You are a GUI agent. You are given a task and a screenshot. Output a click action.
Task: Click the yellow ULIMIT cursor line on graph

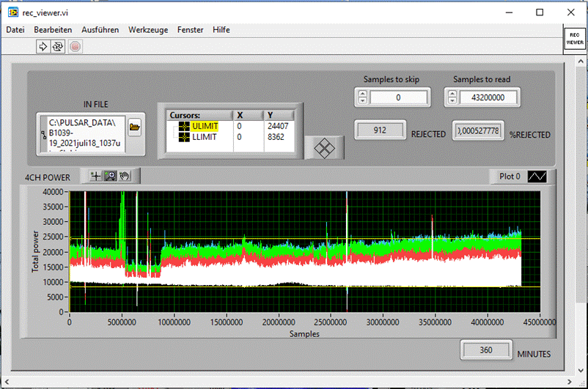coord(304,239)
